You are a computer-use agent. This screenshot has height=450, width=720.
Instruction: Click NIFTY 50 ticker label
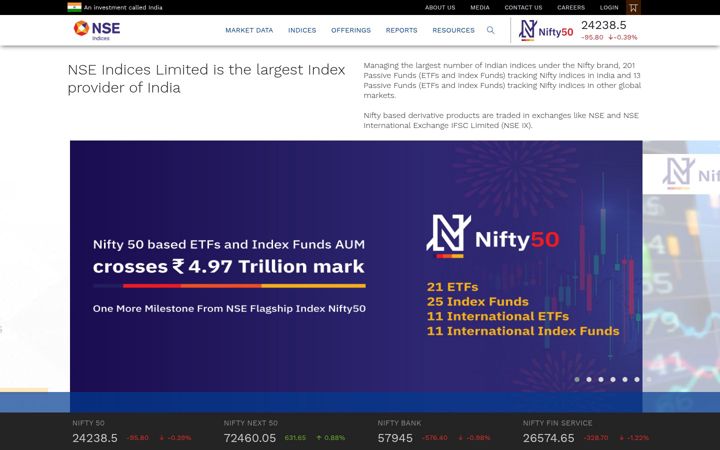point(88,423)
